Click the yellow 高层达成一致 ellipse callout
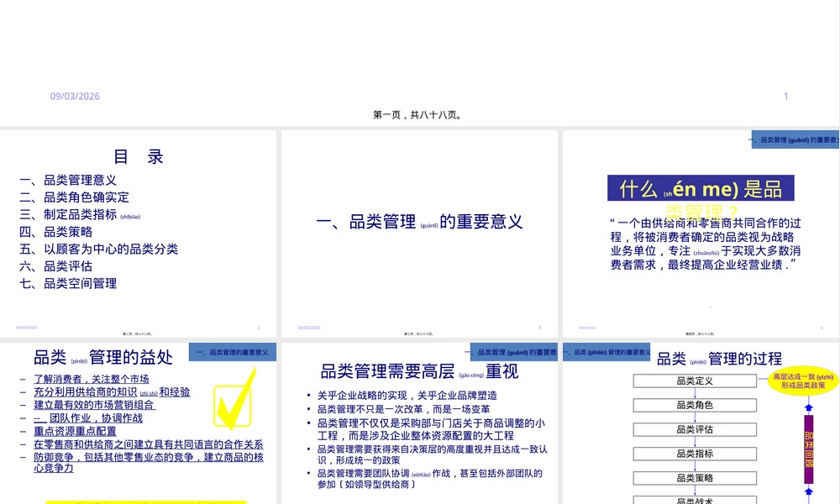Screen dimensions: 840x504 click(x=803, y=381)
